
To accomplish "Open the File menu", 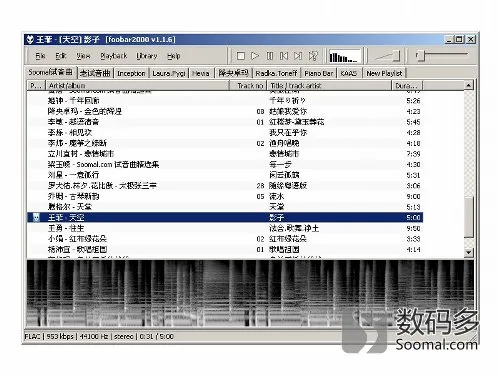I will 40,56.
